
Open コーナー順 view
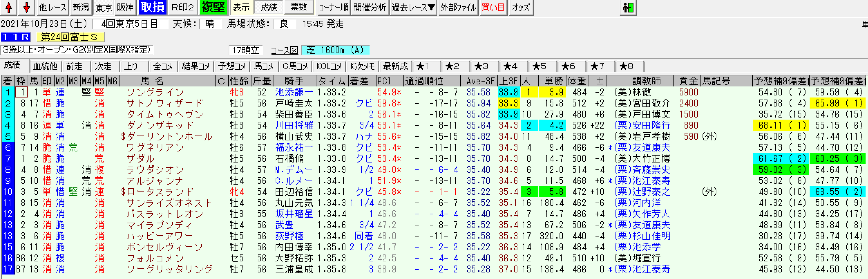pos(333,7)
